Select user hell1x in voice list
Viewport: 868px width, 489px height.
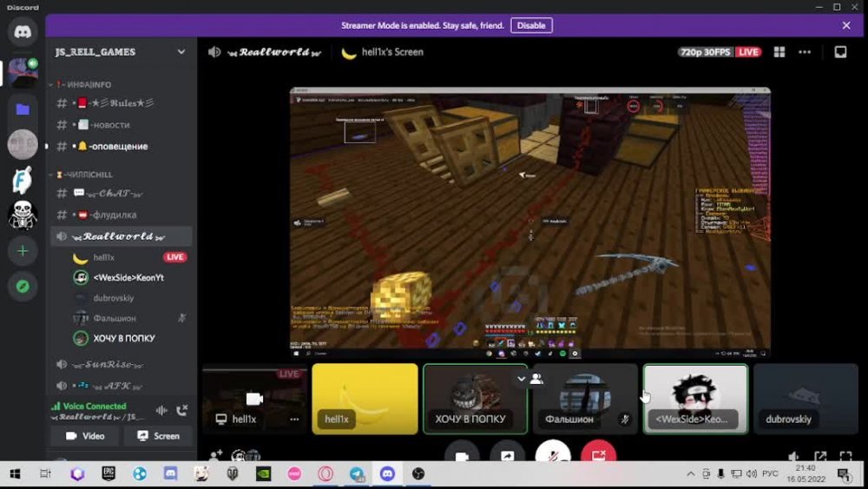pos(129,257)
